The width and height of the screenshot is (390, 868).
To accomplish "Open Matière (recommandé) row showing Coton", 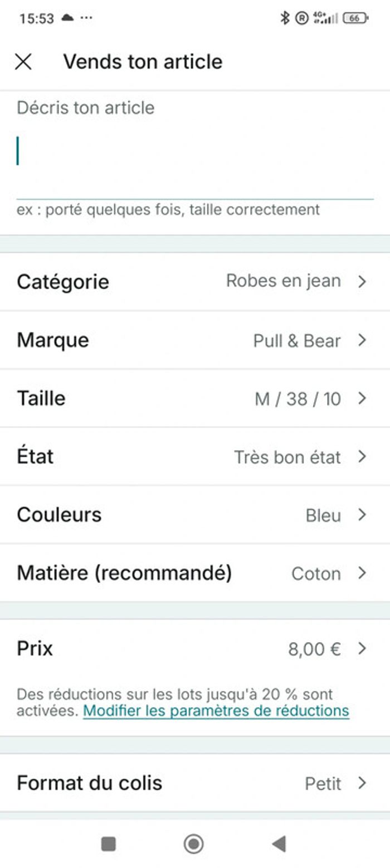I will click(195, 573).
